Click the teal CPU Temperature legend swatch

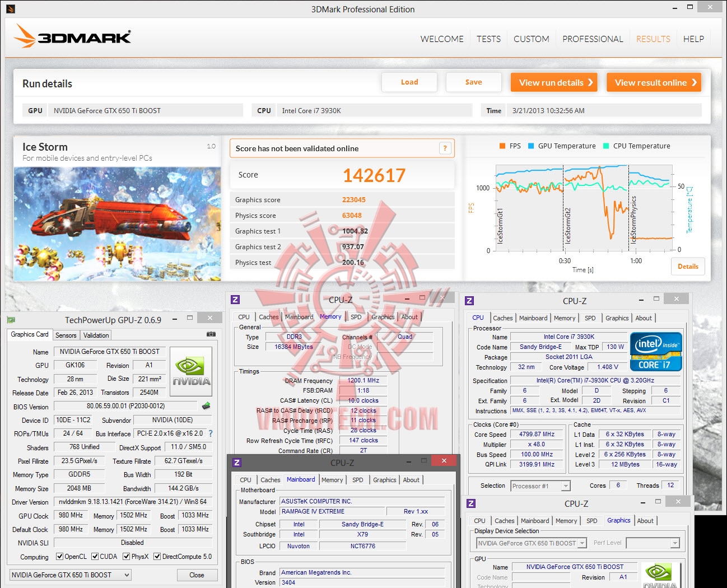pos(606,146)
